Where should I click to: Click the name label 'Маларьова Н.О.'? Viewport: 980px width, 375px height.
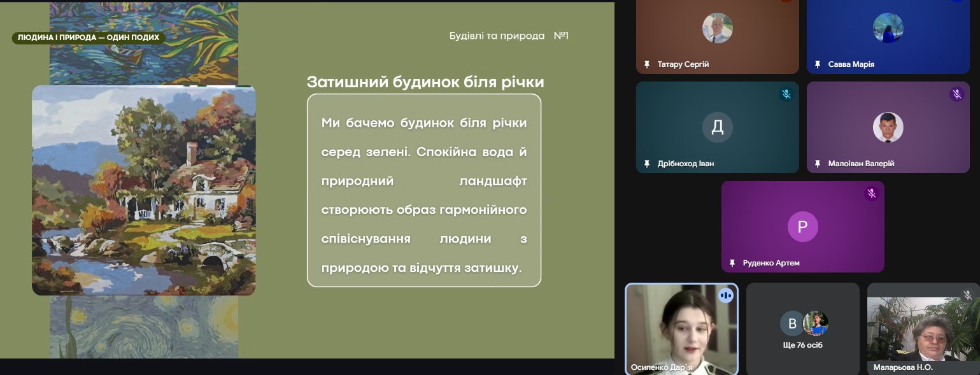(x=904, y=367)
